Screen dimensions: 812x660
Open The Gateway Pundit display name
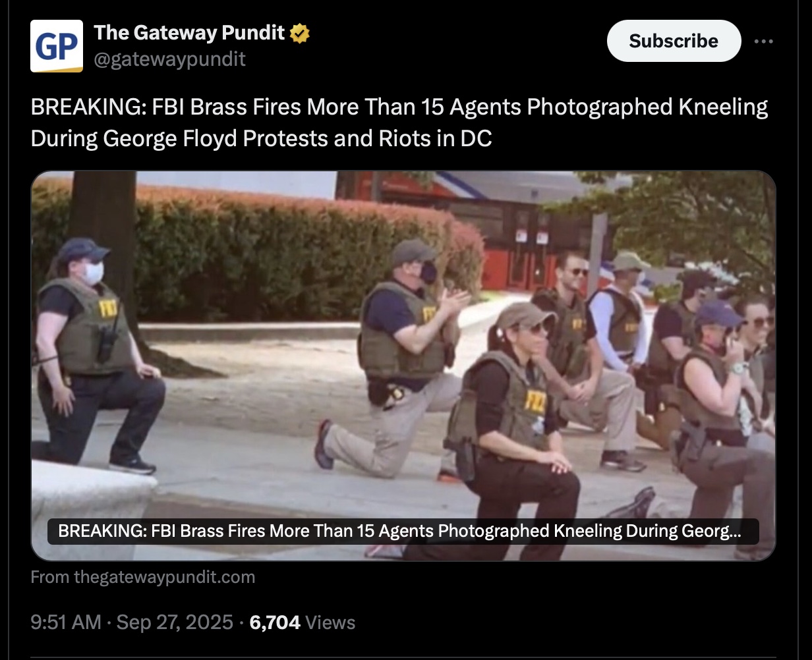(x=190, y=32)
